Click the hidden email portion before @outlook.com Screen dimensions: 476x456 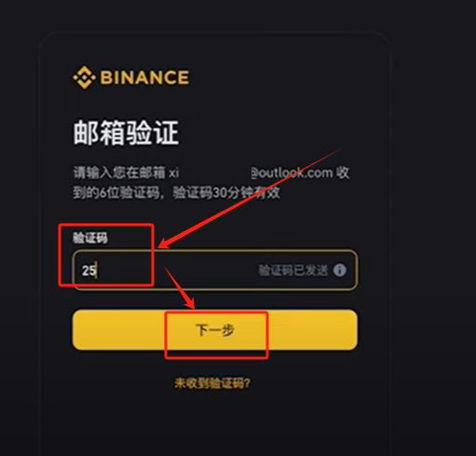click(215, 173)
